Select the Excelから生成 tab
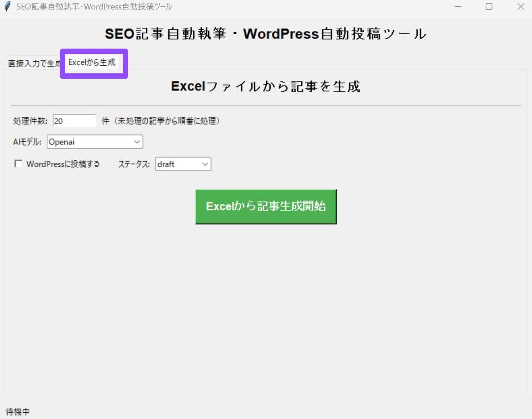 pos(92,63)
